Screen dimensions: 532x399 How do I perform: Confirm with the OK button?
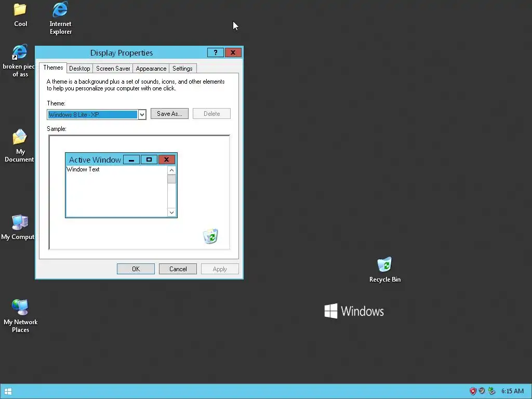[x=136, y=269]
